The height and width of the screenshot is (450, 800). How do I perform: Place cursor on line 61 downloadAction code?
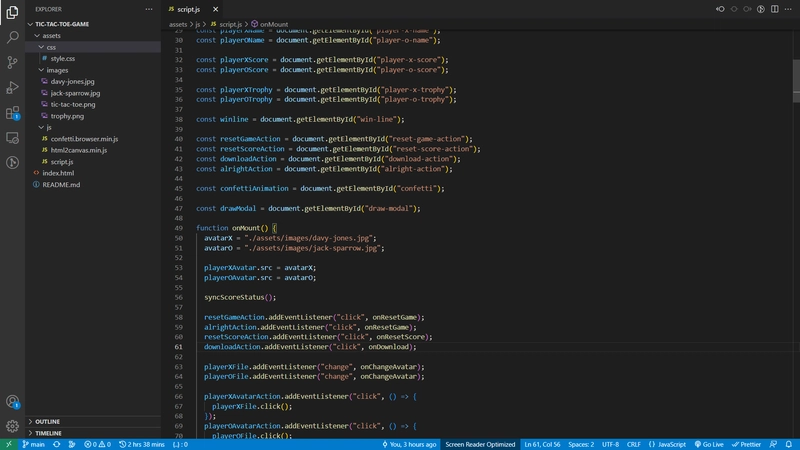pyautogui.click(x=310, y=347)
